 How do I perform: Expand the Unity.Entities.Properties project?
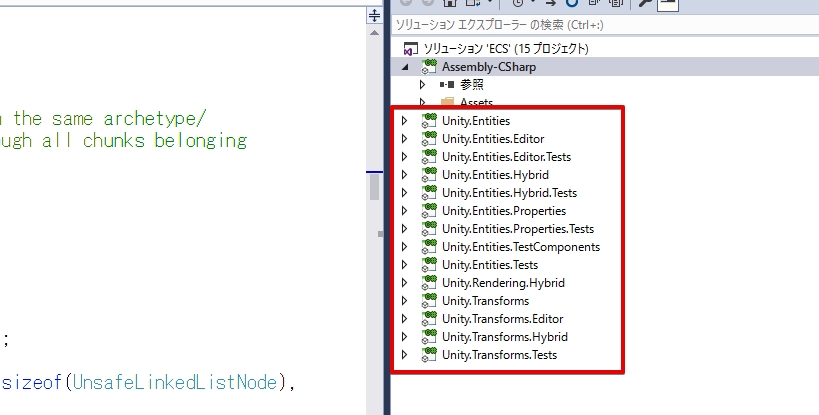click(404, 211)
